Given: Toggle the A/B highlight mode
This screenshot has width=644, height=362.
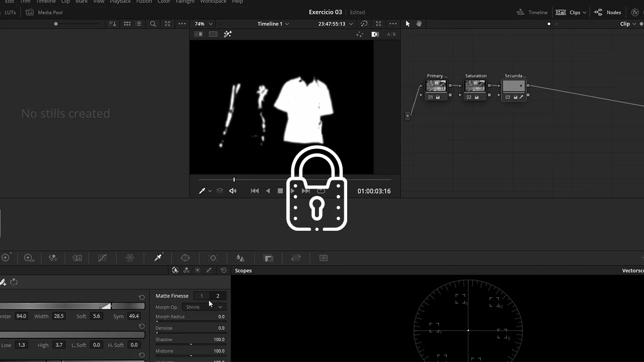Looking at the screenshot, I should [391, 34].
